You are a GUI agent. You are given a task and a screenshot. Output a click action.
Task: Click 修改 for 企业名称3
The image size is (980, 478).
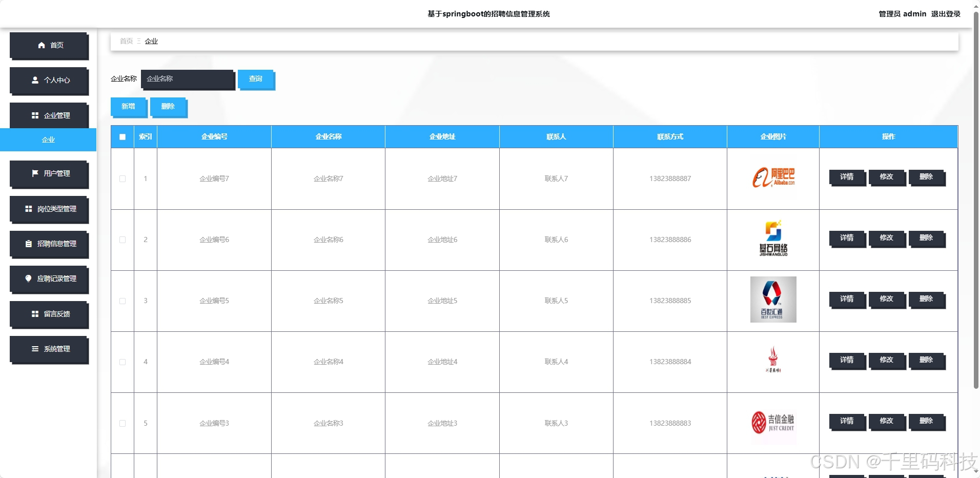pyautogui.click(x=887, y=422)
